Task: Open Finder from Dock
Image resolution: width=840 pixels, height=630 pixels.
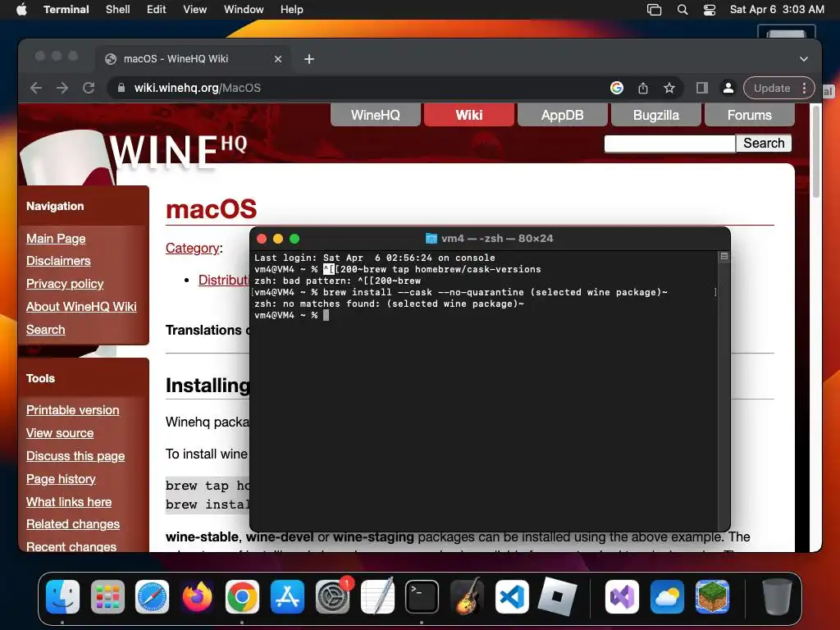Action: point(62,597)
